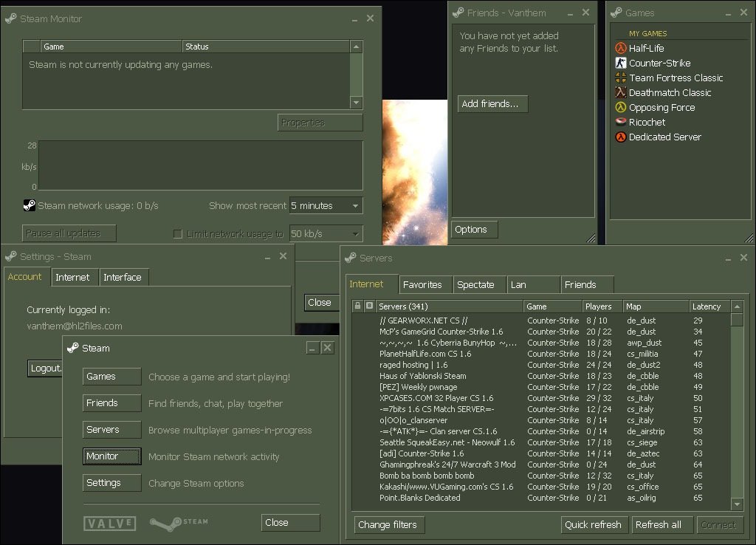The height and width of the screenshot is (545, 756).
Task: Click Servers button in Steam menu
Action: (112, 430)
